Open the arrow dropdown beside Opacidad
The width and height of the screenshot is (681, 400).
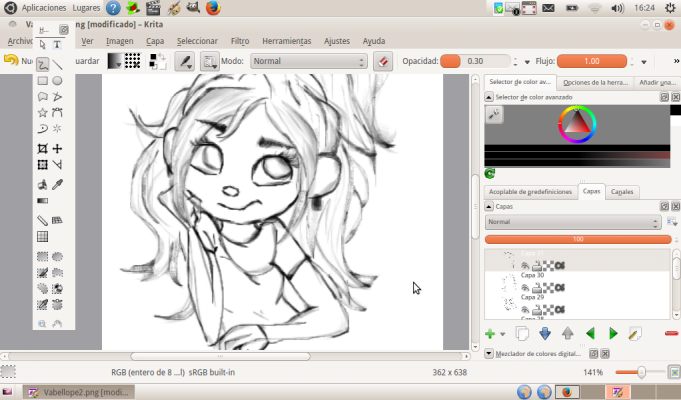click(x=527, y=62)
